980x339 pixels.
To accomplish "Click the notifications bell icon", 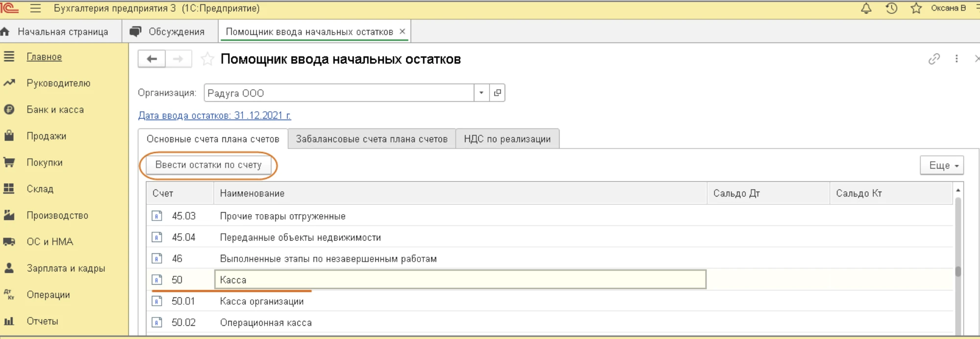I will tap(866, 8).
